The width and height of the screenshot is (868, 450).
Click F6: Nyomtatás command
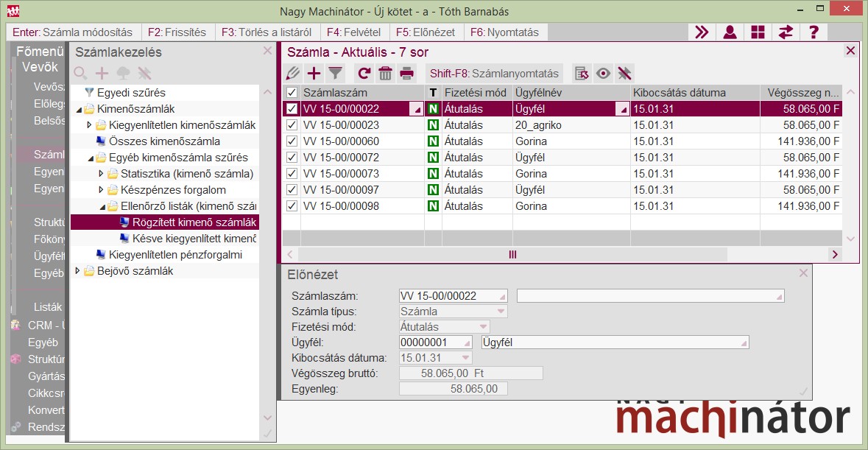pyautogui.click(x=504, y=32)
